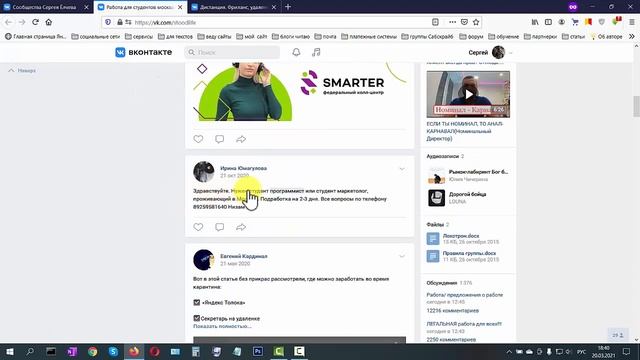This screenshot has width=640, height=360.
Task: Open OneNote from taskbar
Action: pos(72,351)
